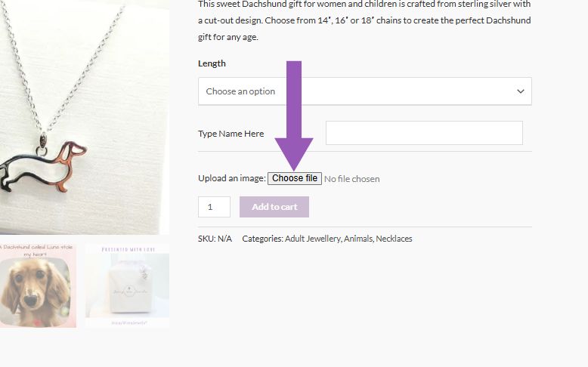
Task: Click the purple downward arrow graphic
Action: [x=294, y=116]
